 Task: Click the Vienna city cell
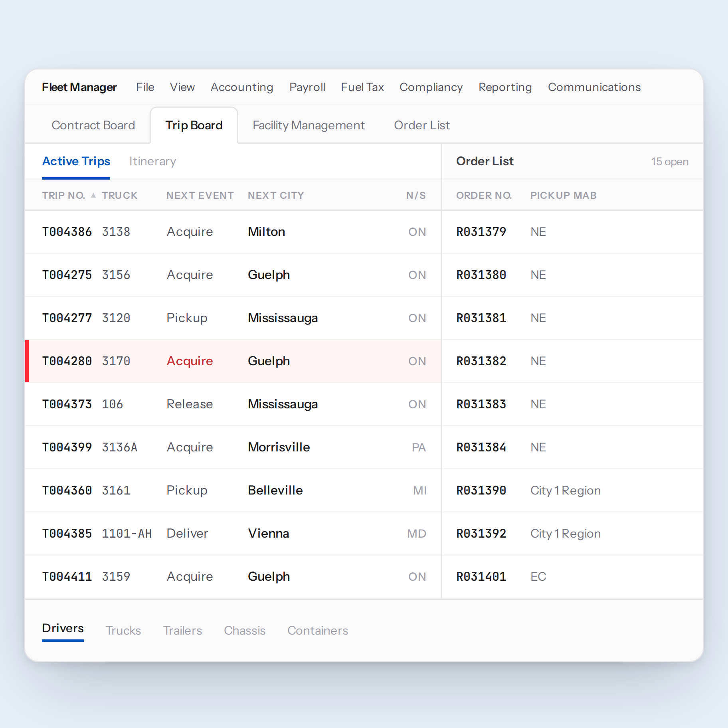[x=268, y=534]
